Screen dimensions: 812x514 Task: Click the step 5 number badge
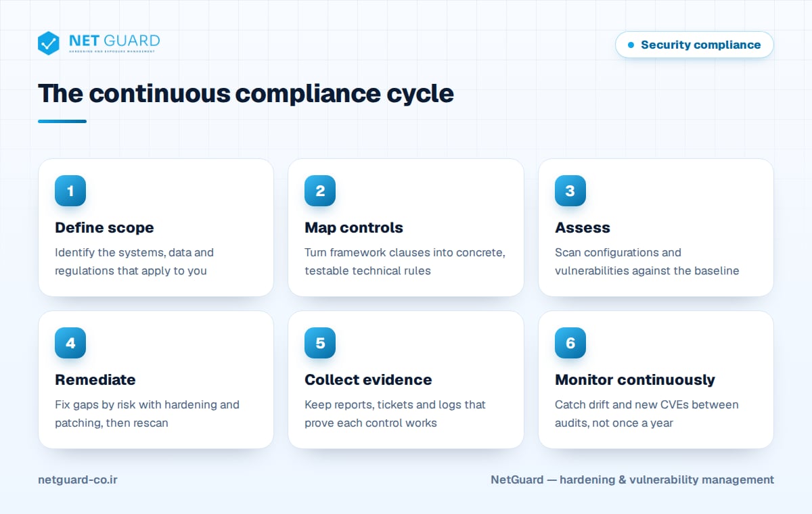[320, 343]
